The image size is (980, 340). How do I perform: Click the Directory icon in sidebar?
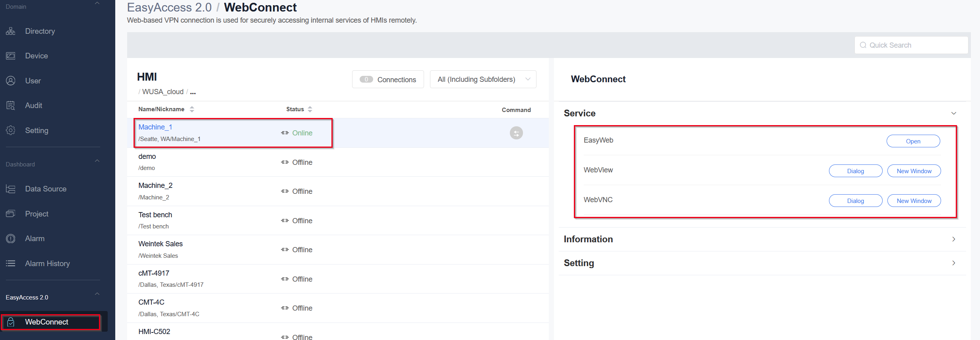11,31
